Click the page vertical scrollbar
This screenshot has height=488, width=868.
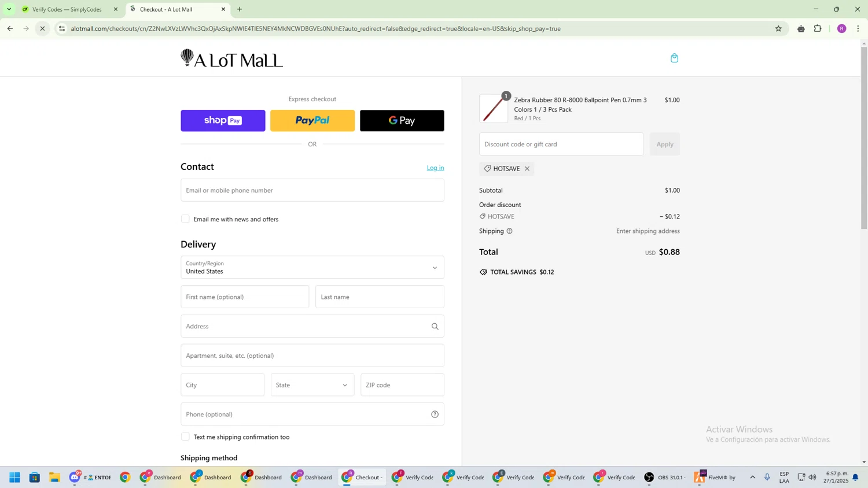(x=864, y=139)
